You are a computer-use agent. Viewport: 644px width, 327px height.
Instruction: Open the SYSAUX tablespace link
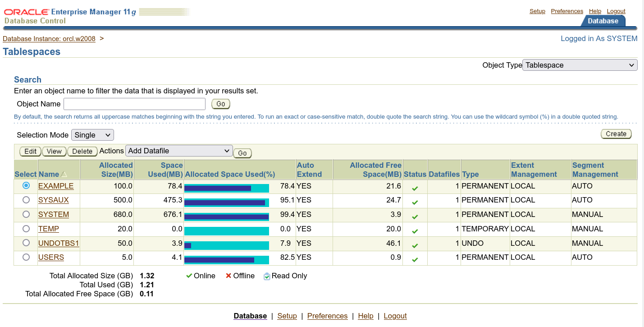[x=54, y=200]
